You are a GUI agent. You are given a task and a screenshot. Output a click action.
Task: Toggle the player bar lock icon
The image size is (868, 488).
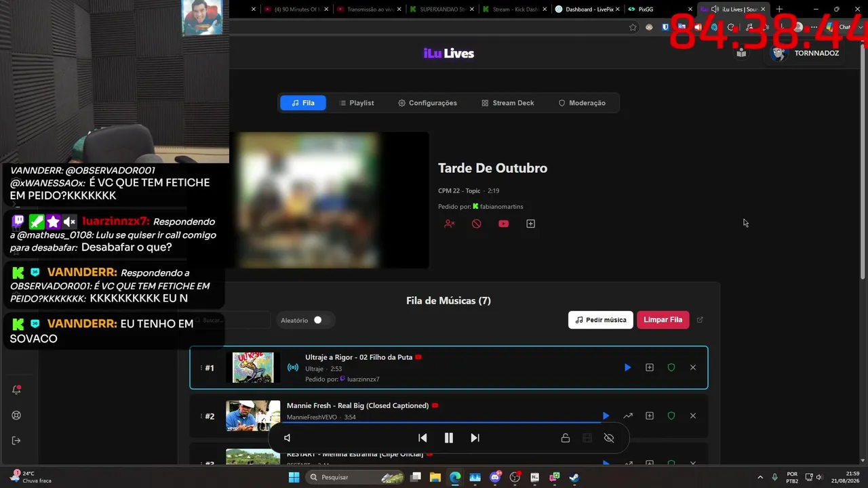click(x=566, y=438)
